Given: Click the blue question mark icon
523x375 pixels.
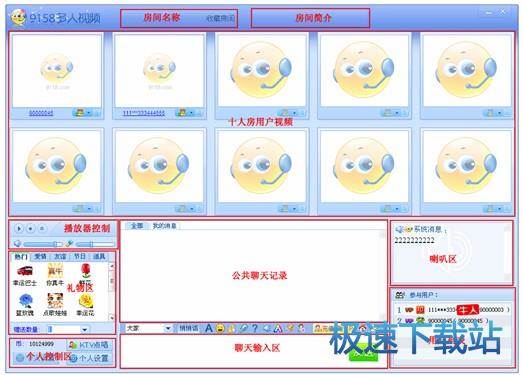Looking at the screenshot, I should 255,329.
